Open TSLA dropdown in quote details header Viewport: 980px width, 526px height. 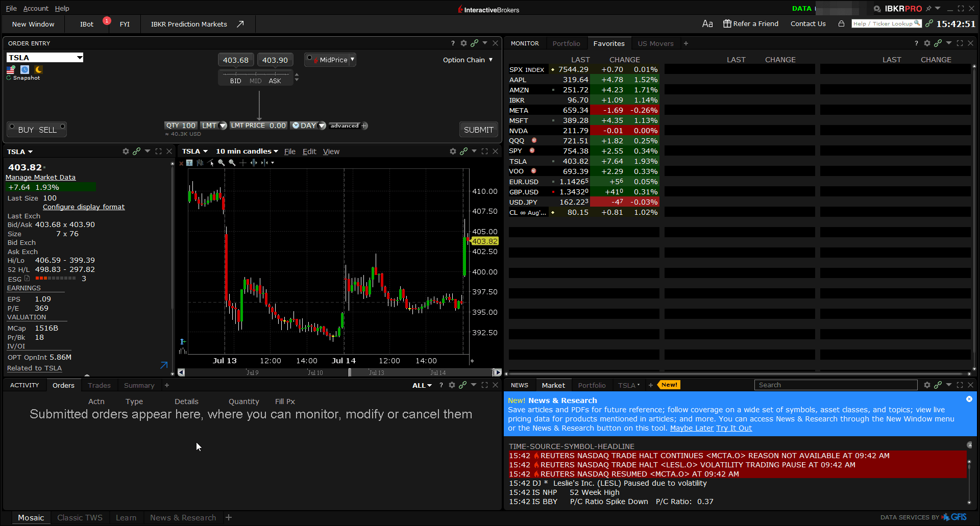coord(20,152)
